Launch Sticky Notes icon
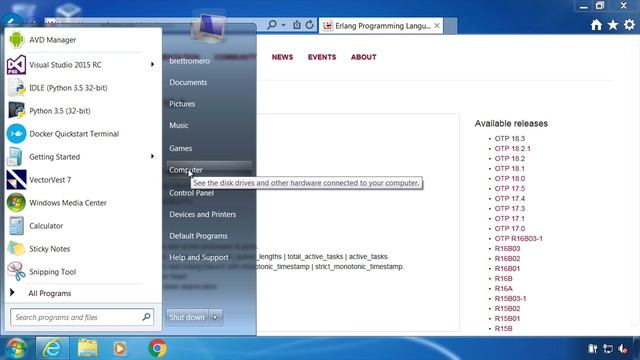640x360 pixels. [x=16, y=249]
